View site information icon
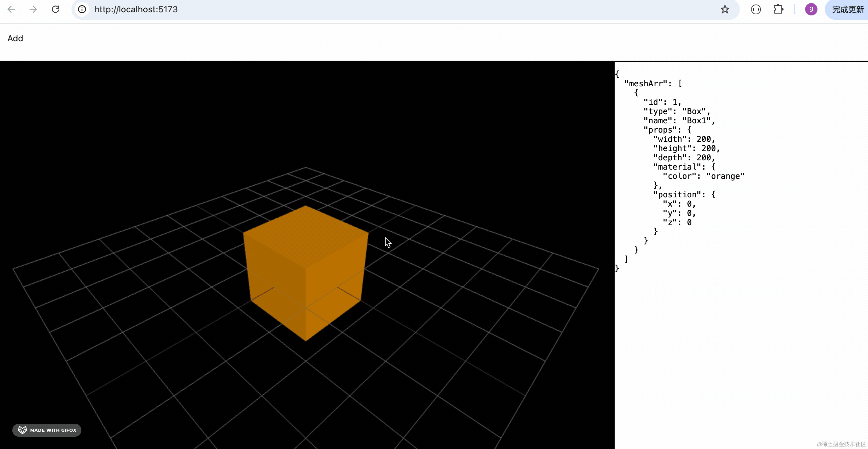This screenshot has width=868, height=449. click(x=82, y=10)
